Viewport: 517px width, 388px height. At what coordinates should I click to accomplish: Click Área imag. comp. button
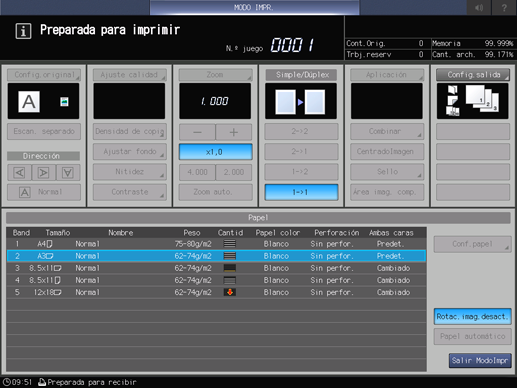click(x=387, y=192)
